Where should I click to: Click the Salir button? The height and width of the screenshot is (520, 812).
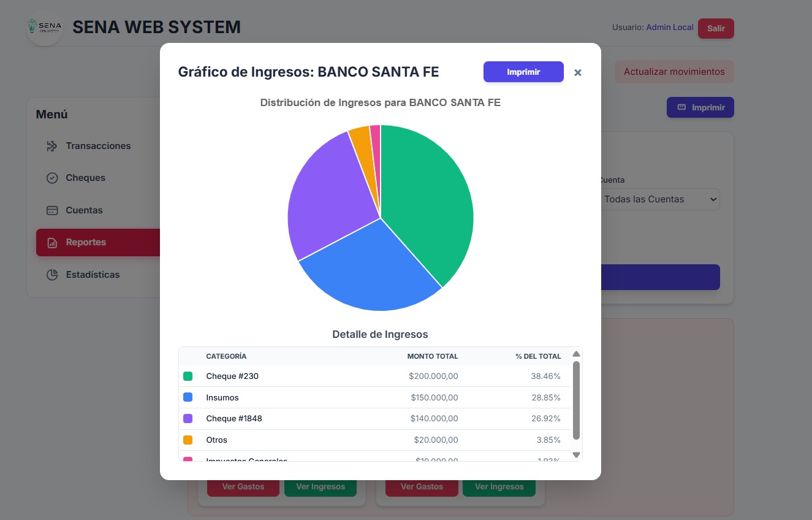pyautogui.click(x=715, y=28)
